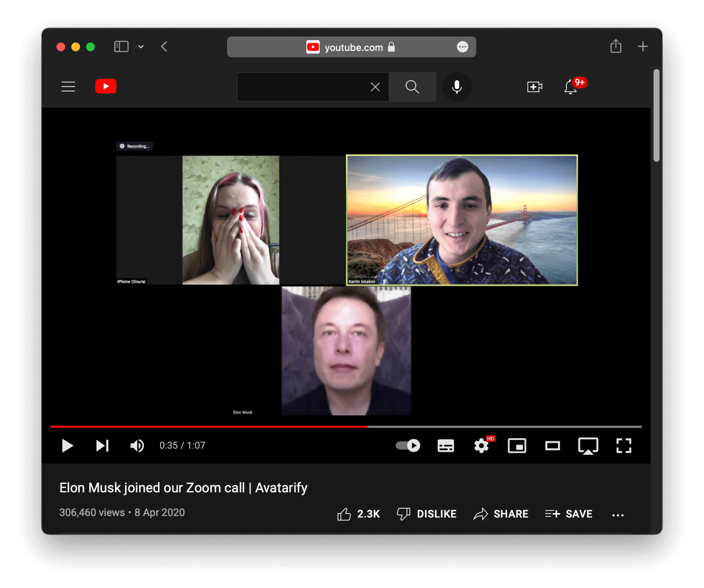Viewport: 704px width, 588px height.
Task: Click the SHARE button
Action: [501, 514]
